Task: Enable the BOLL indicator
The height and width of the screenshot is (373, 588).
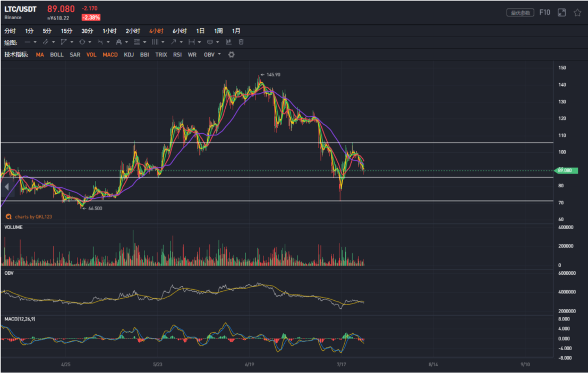Action: tap(56, 55)
